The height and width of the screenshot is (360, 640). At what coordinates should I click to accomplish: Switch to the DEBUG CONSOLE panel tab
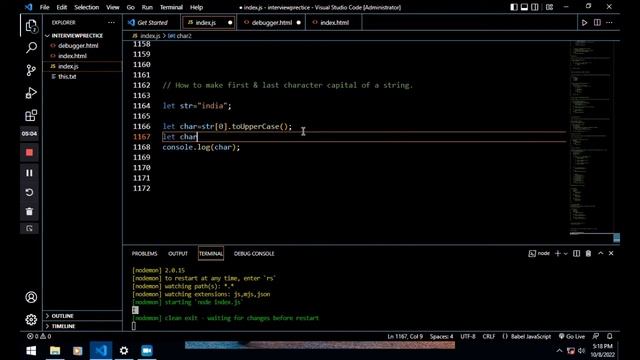tap(254, 253)
